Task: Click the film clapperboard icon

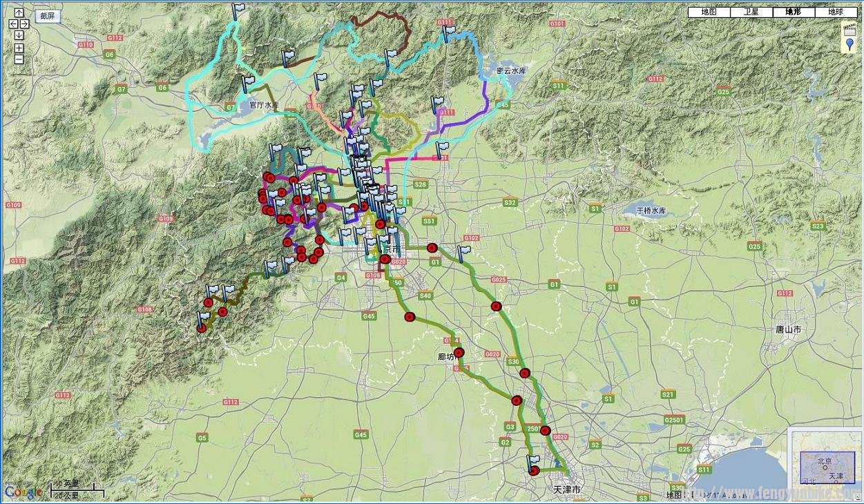Action: (x=849, y=30)
